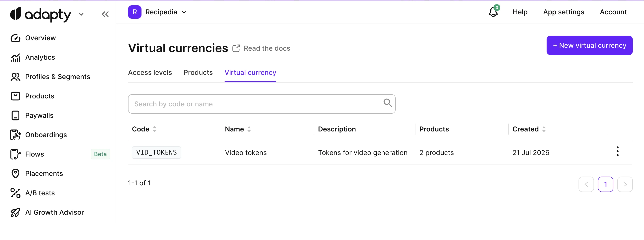Open the Placements pin icon
Screen dimensions: 644x240
(15, 174)
